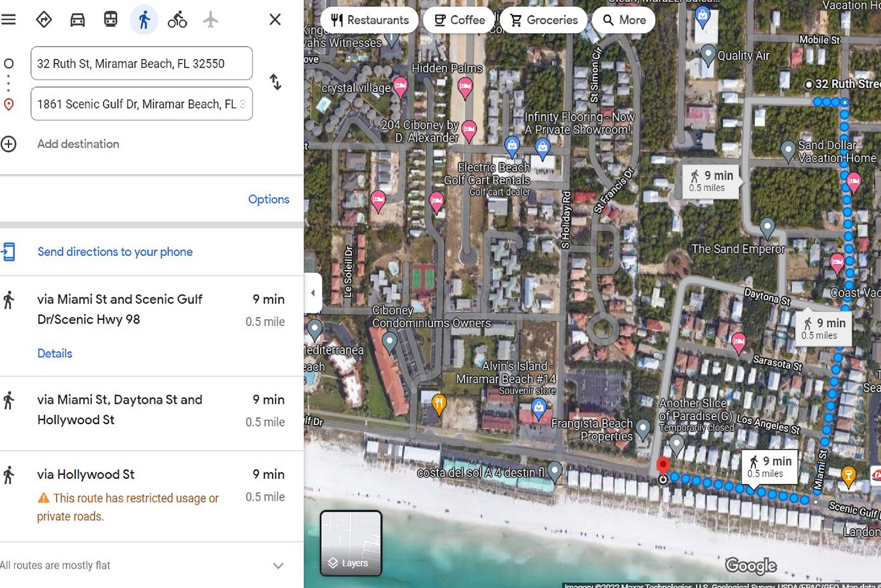Open the More categories chip
881x588 pixels.
(624, 20)
